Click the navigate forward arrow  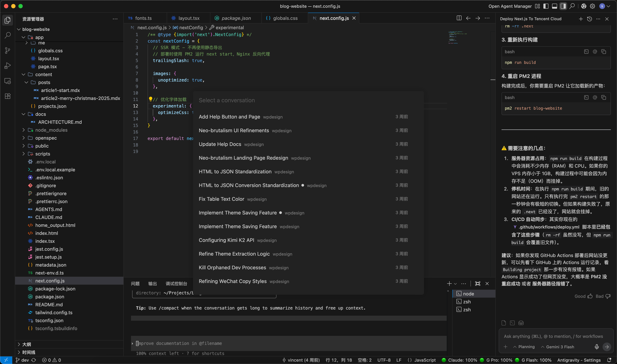(478, 18)
